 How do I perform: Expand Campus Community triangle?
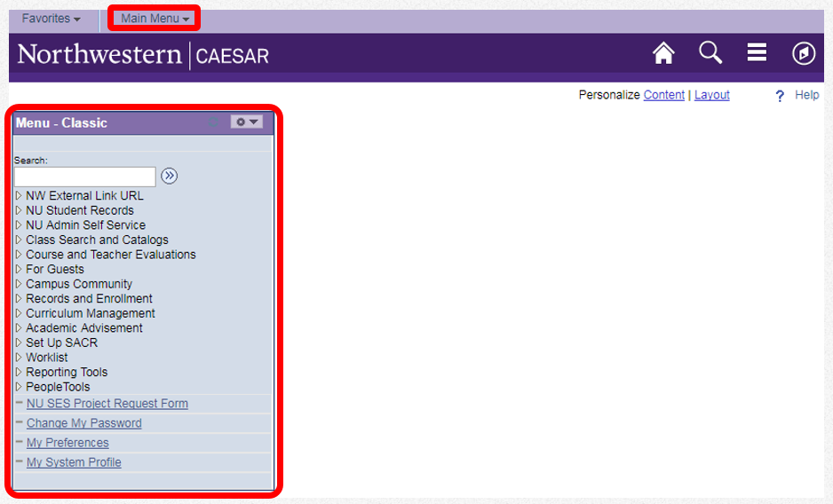(19, 284)
